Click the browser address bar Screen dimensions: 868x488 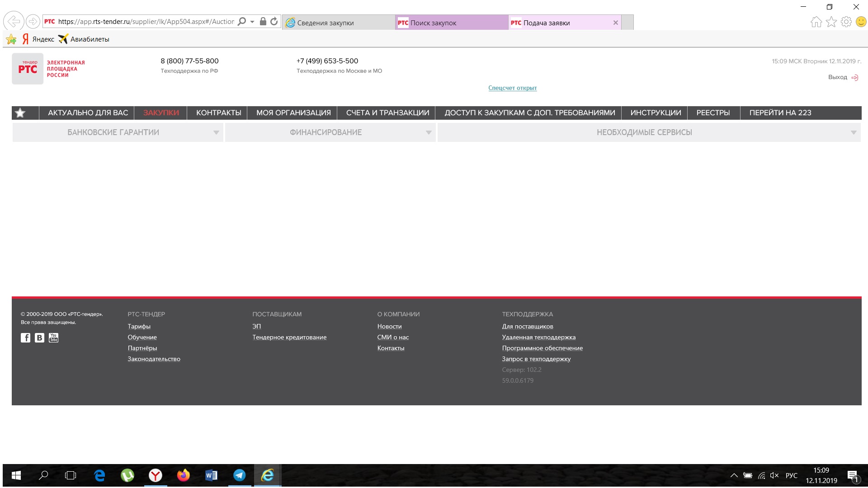click(146, 22)
